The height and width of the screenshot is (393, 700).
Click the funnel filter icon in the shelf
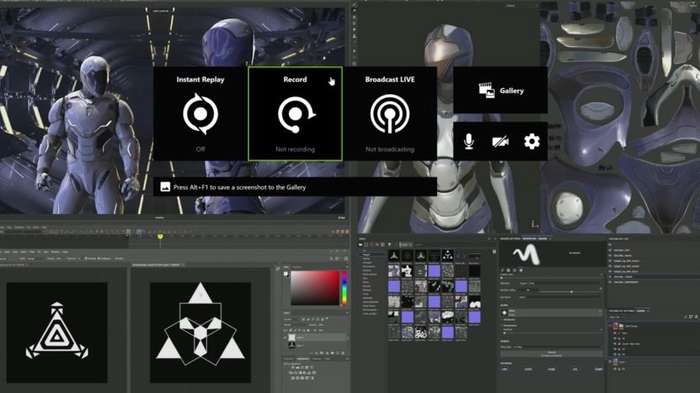point(390,245)
